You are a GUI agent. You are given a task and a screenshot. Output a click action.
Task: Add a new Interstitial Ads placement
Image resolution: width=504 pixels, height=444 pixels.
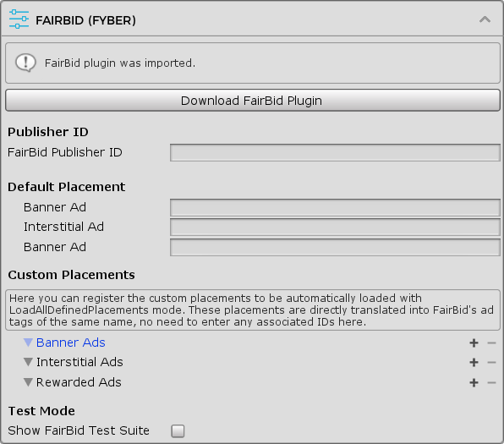(474, 363)
